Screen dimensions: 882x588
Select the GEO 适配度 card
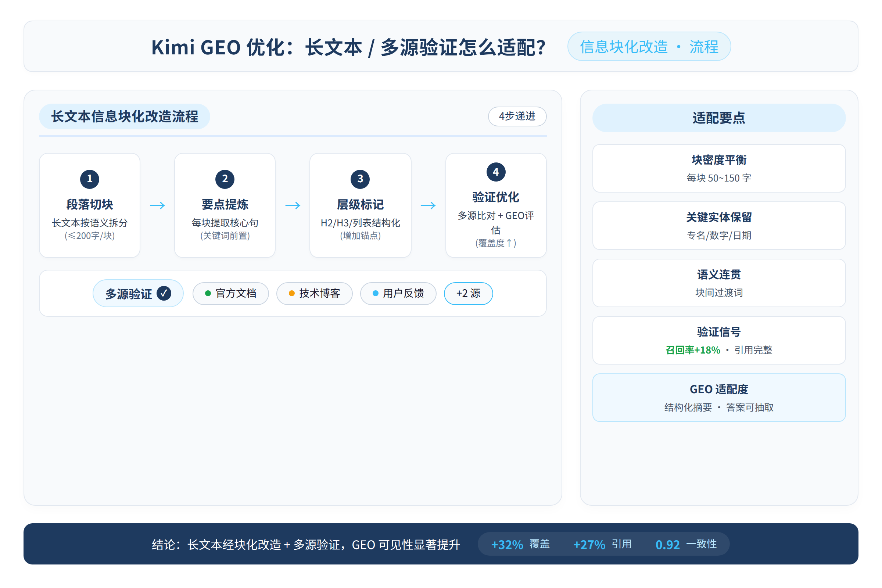[x=719, y=398]
